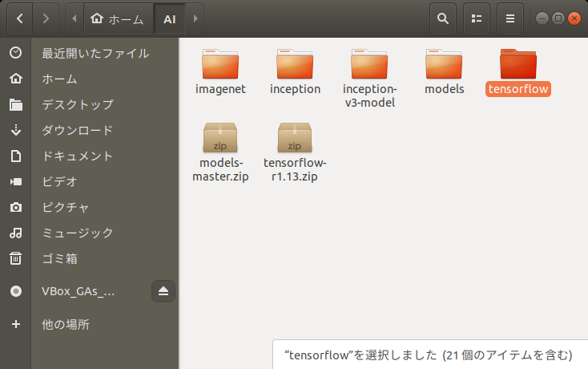588x369 pixels.
Task: Select the inception folder icon
Action: click(295, 64)
